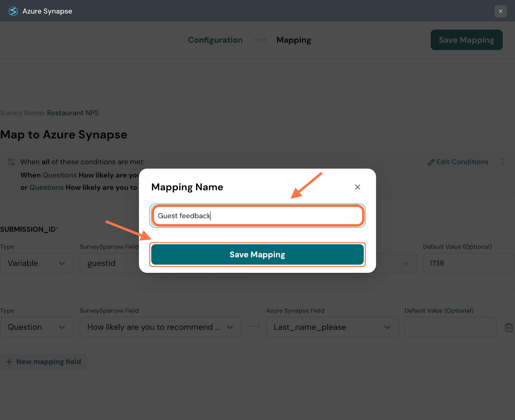Open the Variable type dropdown
The width and height of the screenshot is (515, 420).
click(x=37, y=263)
